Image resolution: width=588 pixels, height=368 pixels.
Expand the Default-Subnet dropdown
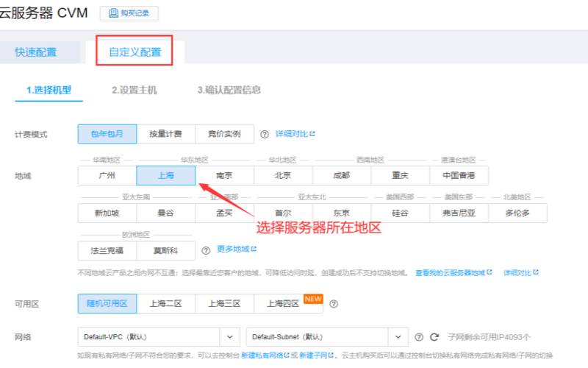click(x=327, y=337)
